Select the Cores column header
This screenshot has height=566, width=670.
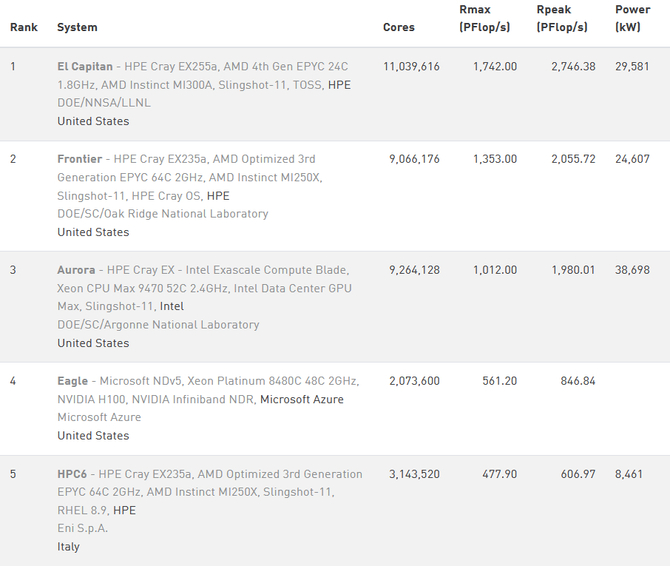399,27
